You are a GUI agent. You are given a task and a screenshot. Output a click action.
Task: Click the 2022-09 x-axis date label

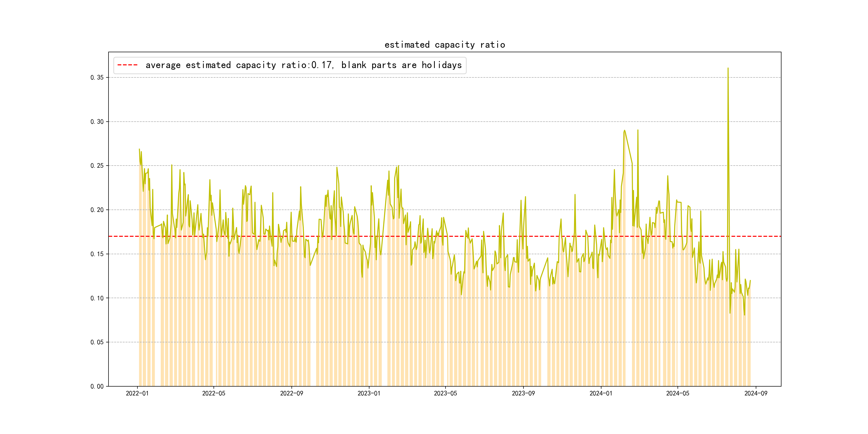(x=291, y=394)
